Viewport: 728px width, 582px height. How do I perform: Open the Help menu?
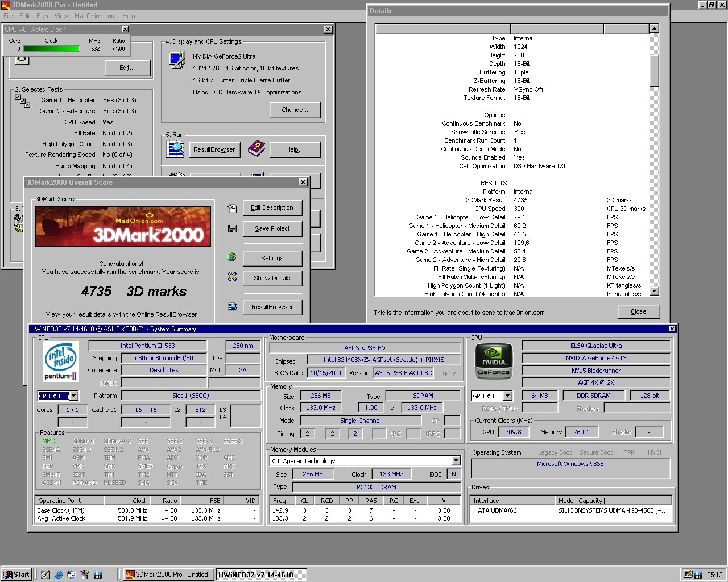pos(129,16)
